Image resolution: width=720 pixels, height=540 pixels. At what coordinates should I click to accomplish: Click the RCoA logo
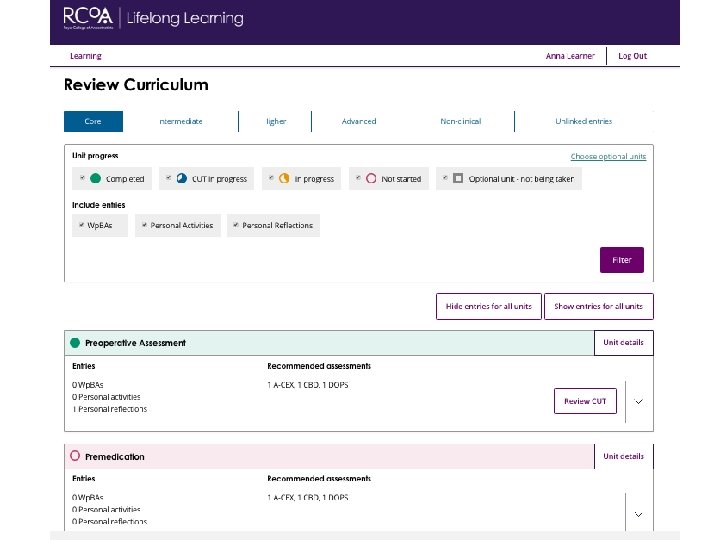coord(88,18)
